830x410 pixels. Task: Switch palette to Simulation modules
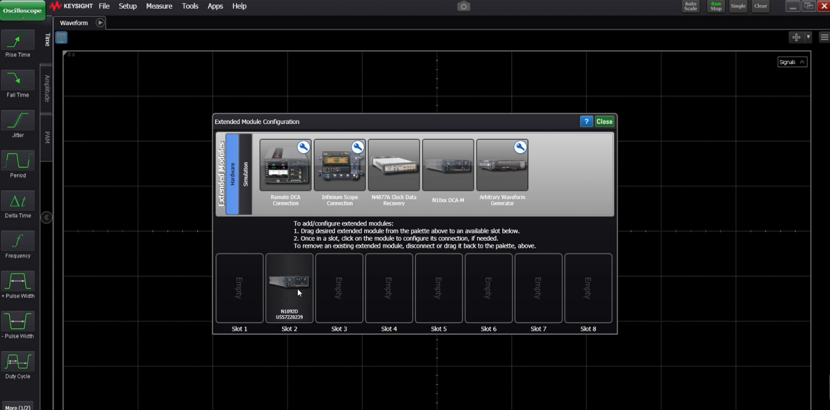[x=246, y=174]
